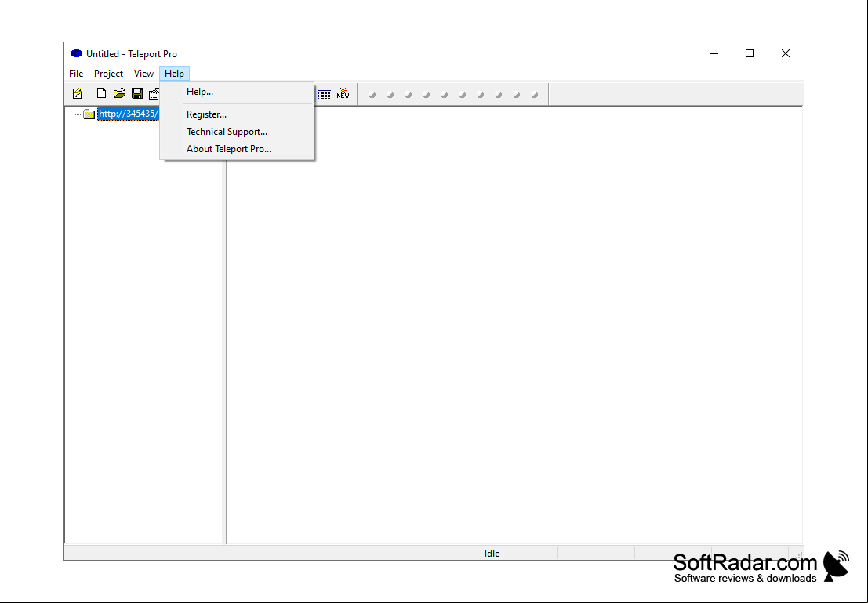Viewport: 868px width, 603px height.
Task: Minimize the Teleport Pro window
Action: 714,53
